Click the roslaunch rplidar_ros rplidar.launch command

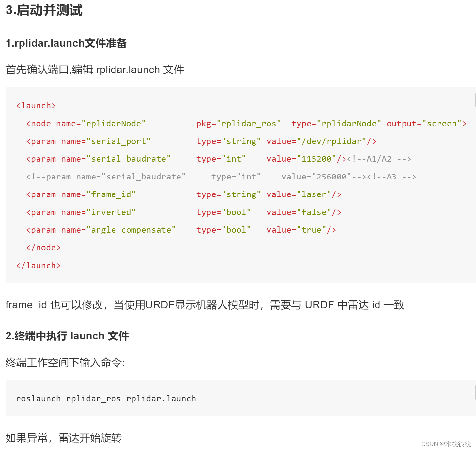pos(106,399)
